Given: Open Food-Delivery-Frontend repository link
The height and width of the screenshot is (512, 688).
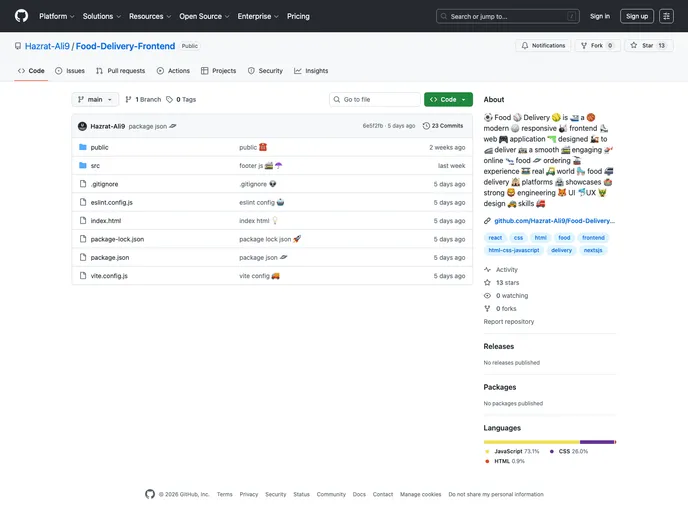Looking at the screenshot, I should pyautogui.click(x=125, y=46).
